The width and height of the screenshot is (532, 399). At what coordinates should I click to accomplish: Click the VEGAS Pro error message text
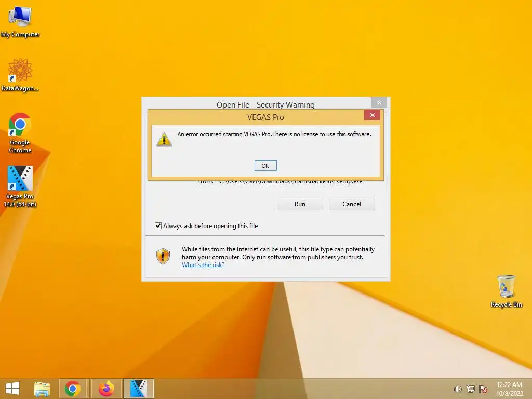pyautogui.click(x=274, y=134)
